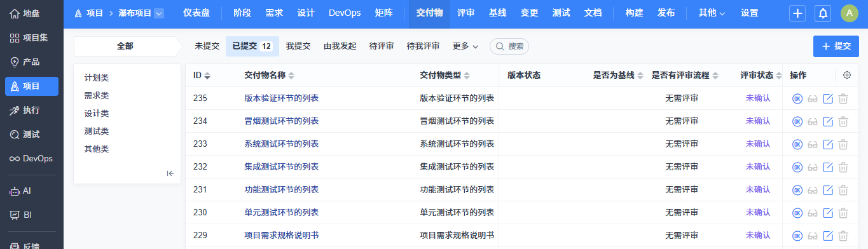Filter by 待我评审

423,46
